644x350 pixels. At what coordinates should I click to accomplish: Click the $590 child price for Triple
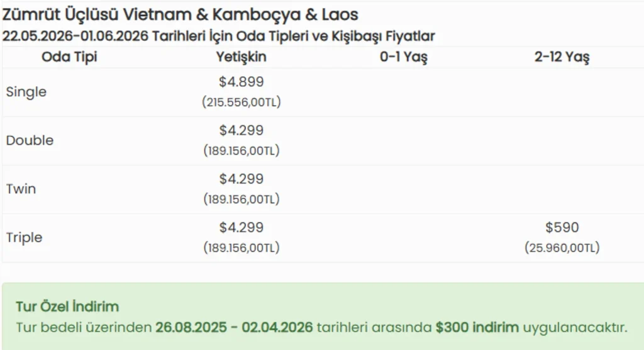coord(562,227)
